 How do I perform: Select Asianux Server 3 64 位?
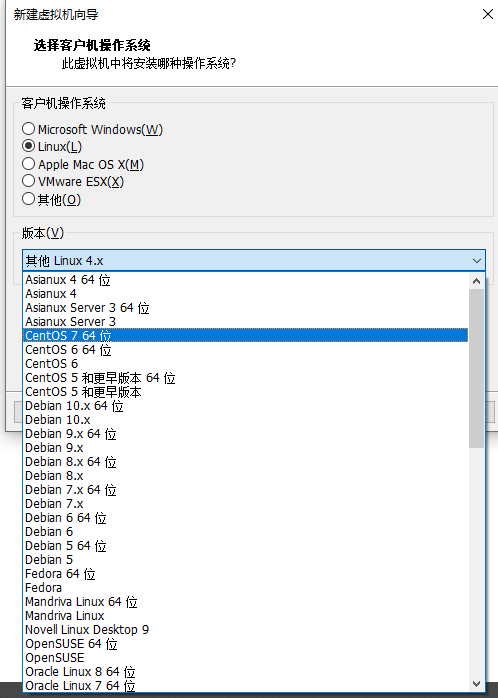click(245, 308)
